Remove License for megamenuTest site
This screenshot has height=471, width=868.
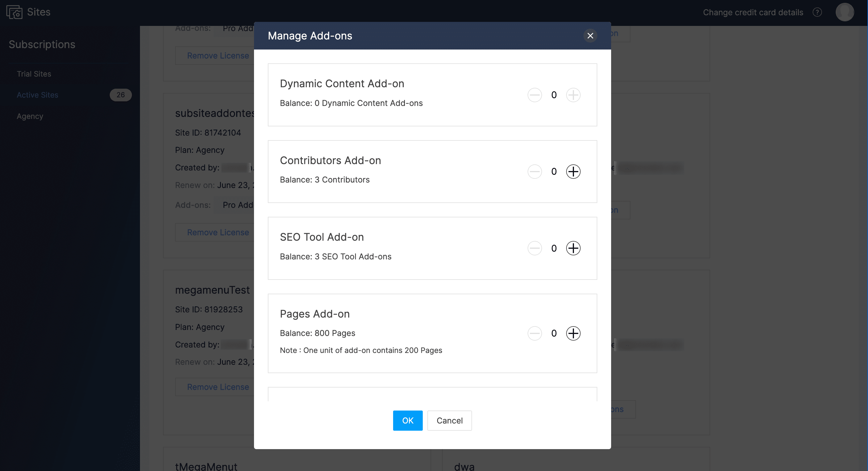[218, 387]
